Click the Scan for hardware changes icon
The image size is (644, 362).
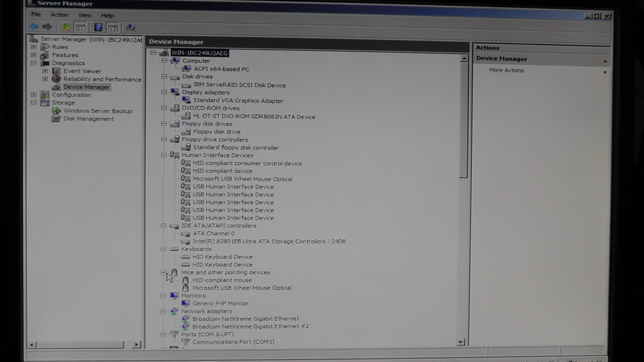[x=131, y=28]
